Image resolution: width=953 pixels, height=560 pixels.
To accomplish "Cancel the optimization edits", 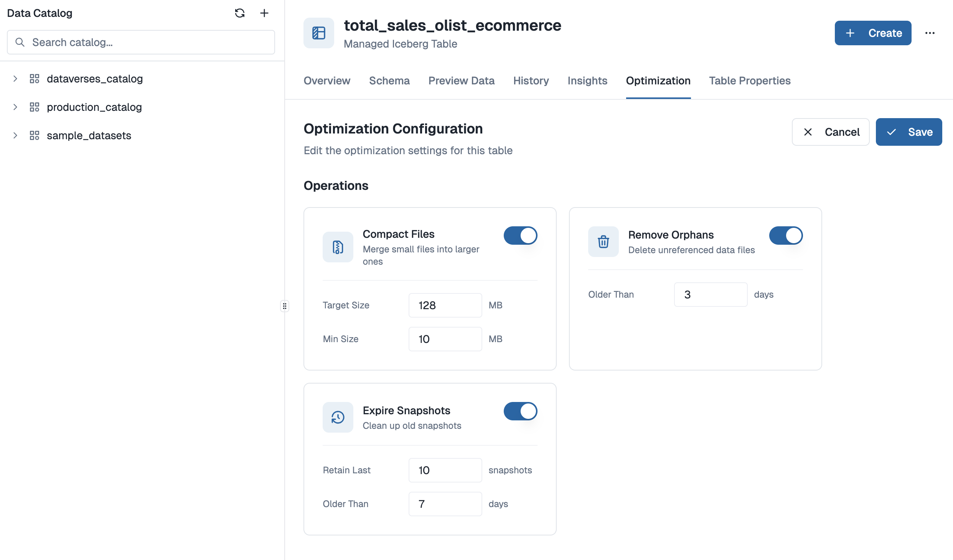I will click(831, 132).
